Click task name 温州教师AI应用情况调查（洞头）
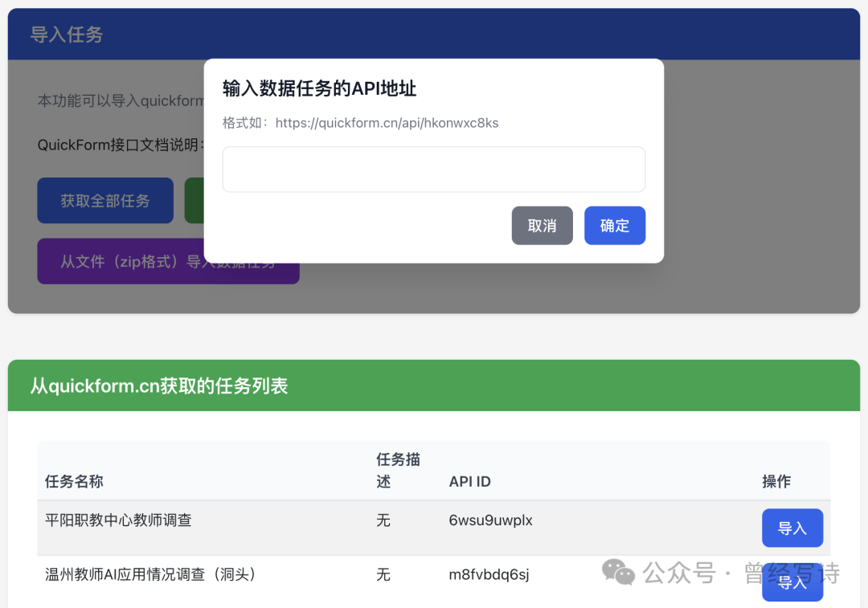 150,575
